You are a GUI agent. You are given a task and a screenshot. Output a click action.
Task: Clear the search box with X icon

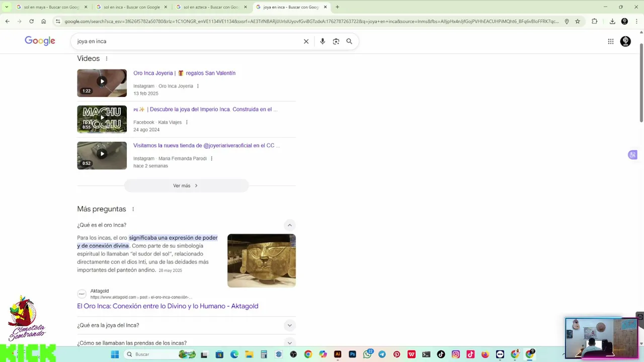pyautogui.click(x=306, y=41)
